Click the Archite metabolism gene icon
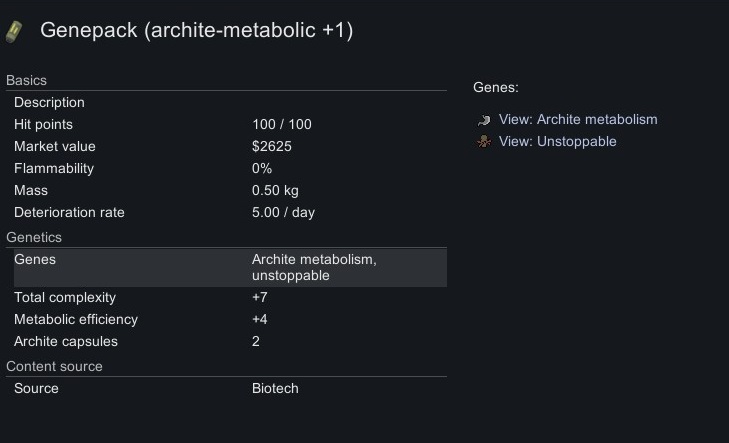Viewport: 729px width, 443px height. (x=484, y=120)
